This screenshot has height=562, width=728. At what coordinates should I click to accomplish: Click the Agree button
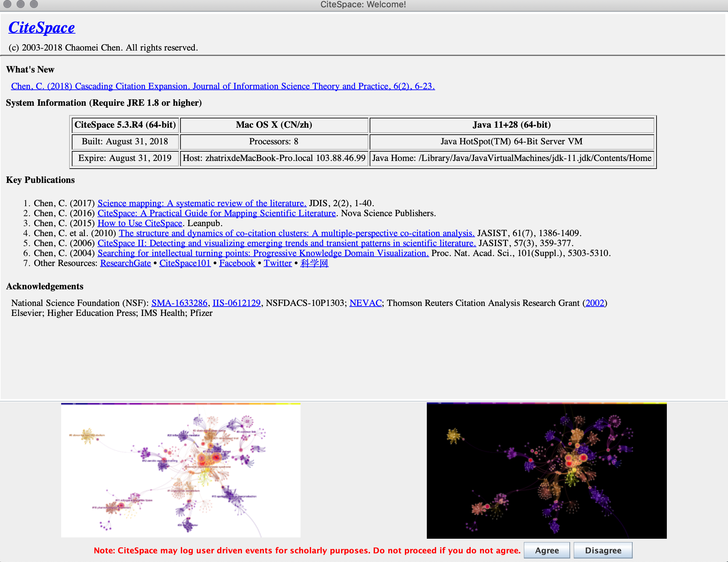546,550
